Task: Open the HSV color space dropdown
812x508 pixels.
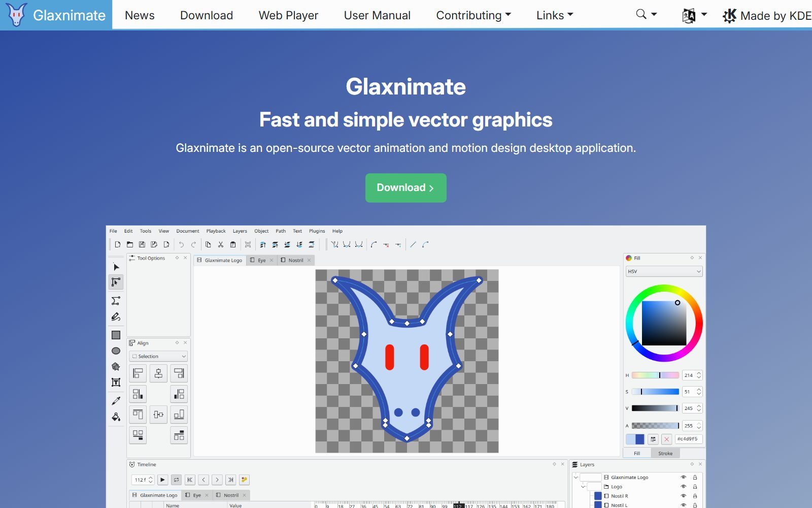Action: pos(664,272)
